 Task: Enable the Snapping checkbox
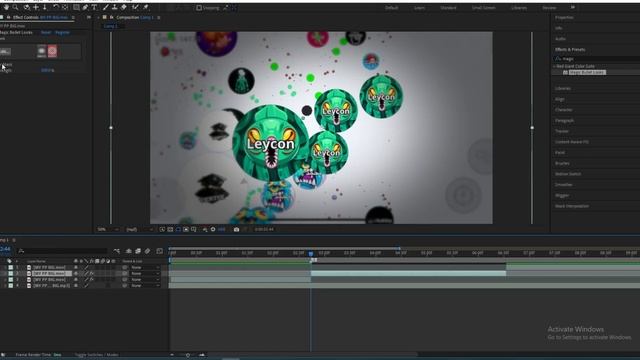pyautogui.click(x=199, y=8)
